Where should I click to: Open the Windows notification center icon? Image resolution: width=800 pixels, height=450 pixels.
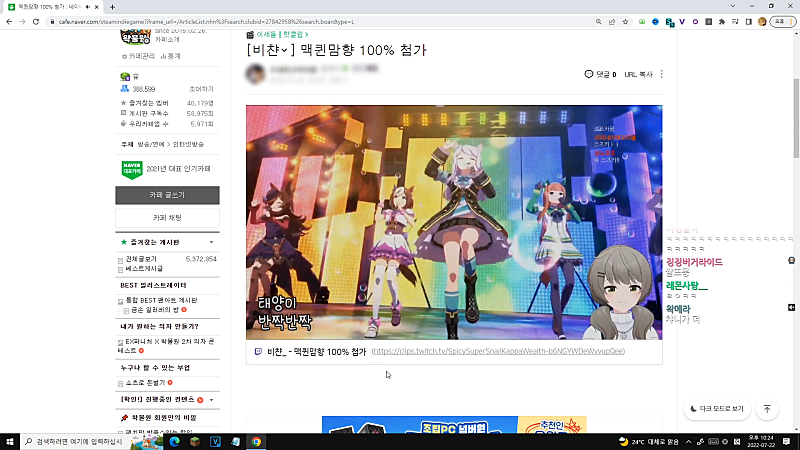pos(787,441)
